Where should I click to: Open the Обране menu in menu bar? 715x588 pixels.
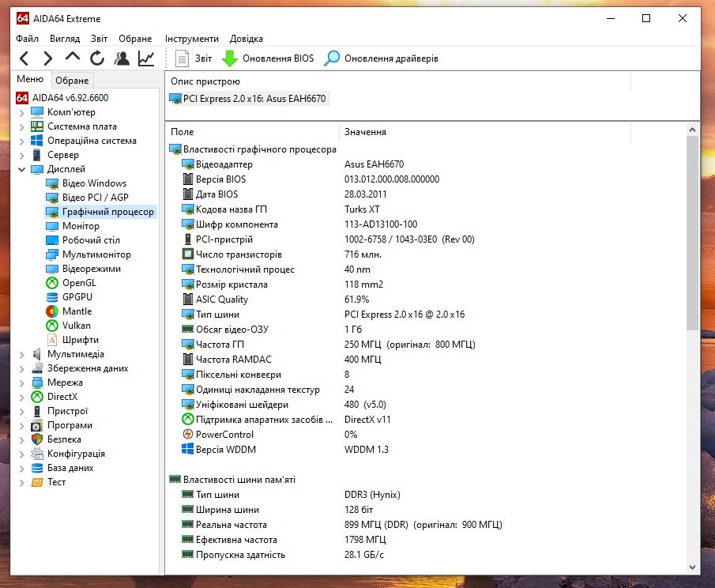(x=135, y=39)
